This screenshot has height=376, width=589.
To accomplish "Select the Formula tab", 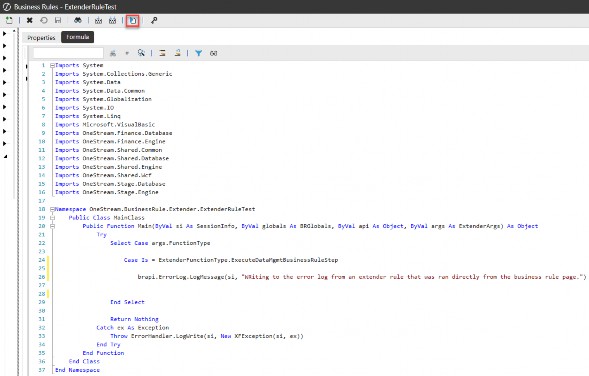I will click(x=77, y=37).
